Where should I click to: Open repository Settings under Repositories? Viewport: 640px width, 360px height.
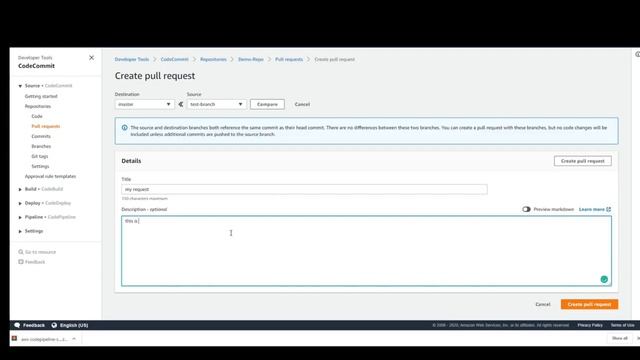pos(40,167)
